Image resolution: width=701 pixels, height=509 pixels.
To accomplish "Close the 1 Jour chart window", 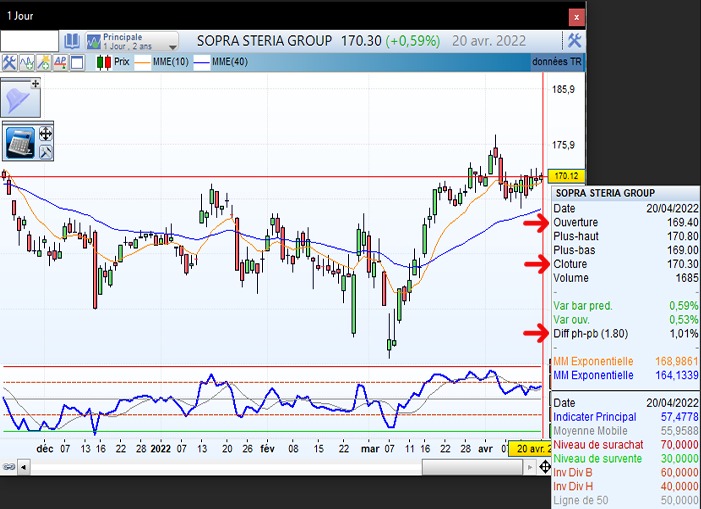I will coord(576,17).
